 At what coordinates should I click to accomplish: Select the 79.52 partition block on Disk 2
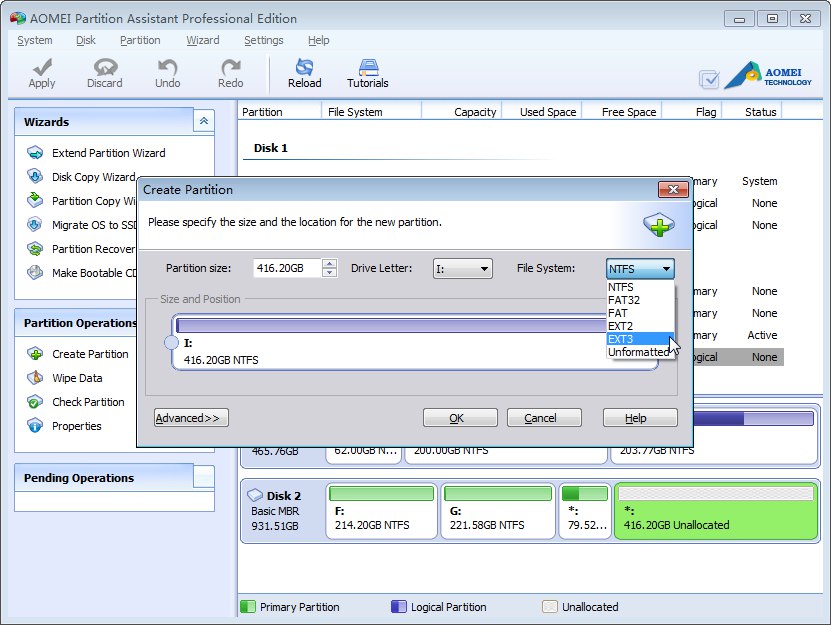[585, 510]
